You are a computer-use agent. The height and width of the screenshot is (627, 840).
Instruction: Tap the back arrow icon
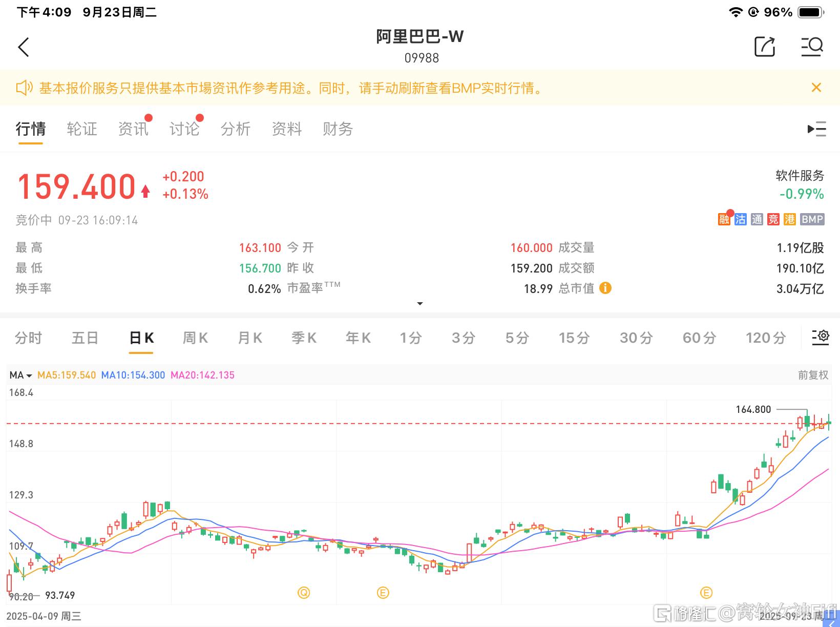24,47
